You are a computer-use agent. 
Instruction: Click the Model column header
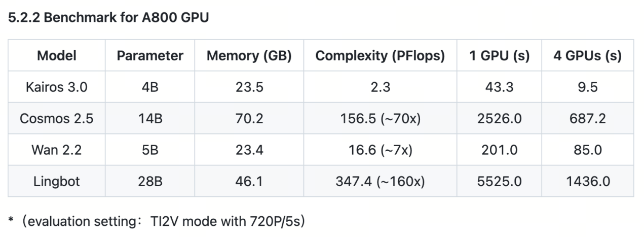click(56, 56)
